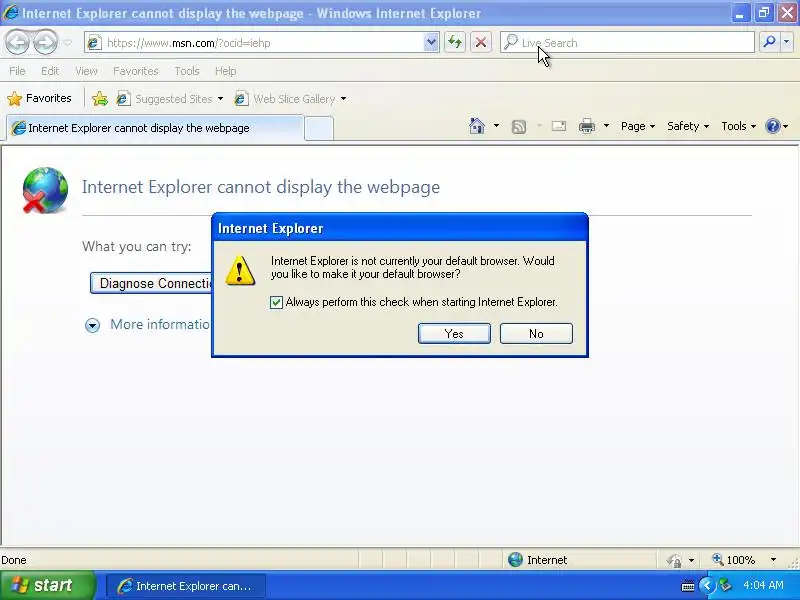
Task: Expand the zoom level dropdown arrow
Action: pyautogui.click(x=773, y=560)
